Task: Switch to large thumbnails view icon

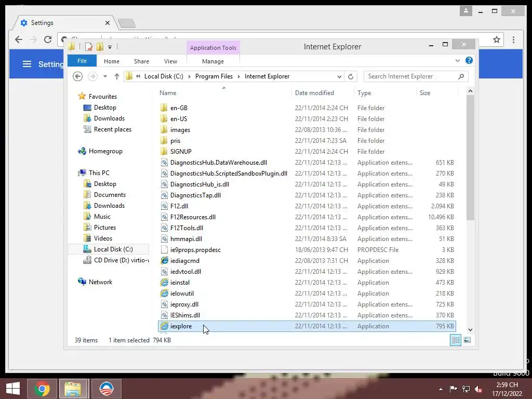Action: click(467, 340)
